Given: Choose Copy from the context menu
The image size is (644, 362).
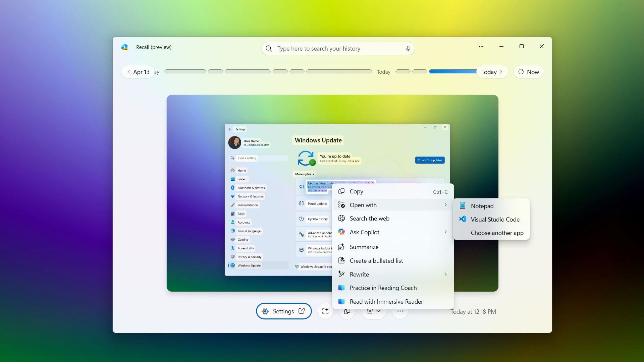Looking at the screenshot, I should click(356, 191).
